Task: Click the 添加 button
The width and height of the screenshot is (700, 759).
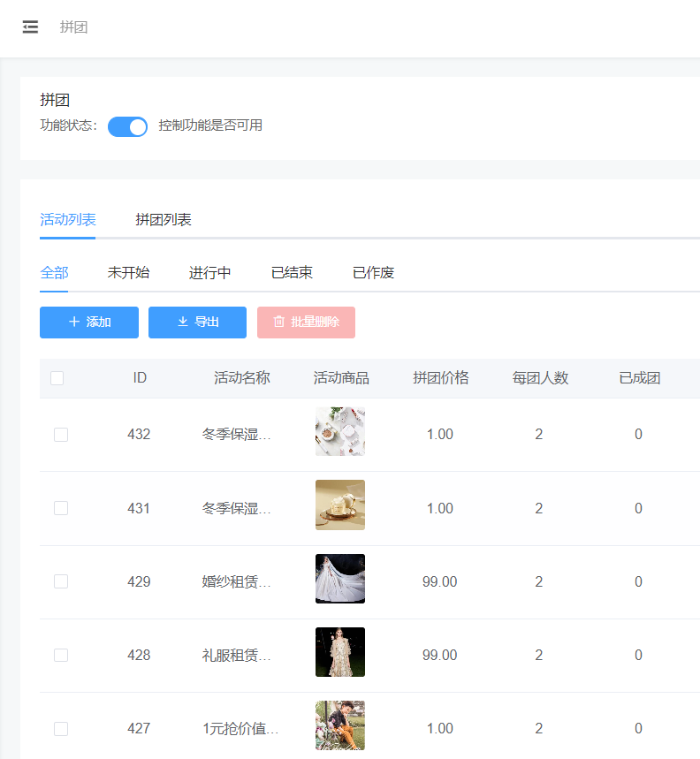Action: tap(89, 322)
